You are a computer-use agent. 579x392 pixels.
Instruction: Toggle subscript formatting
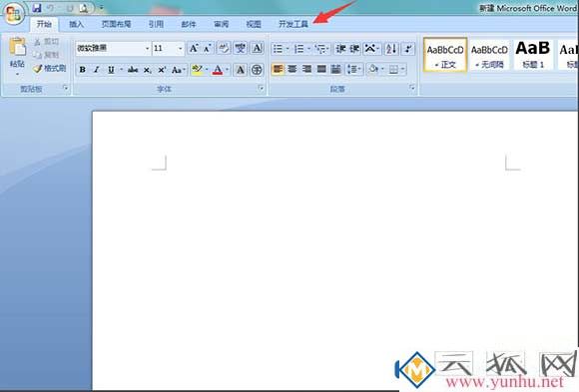(x=147, y=70)
